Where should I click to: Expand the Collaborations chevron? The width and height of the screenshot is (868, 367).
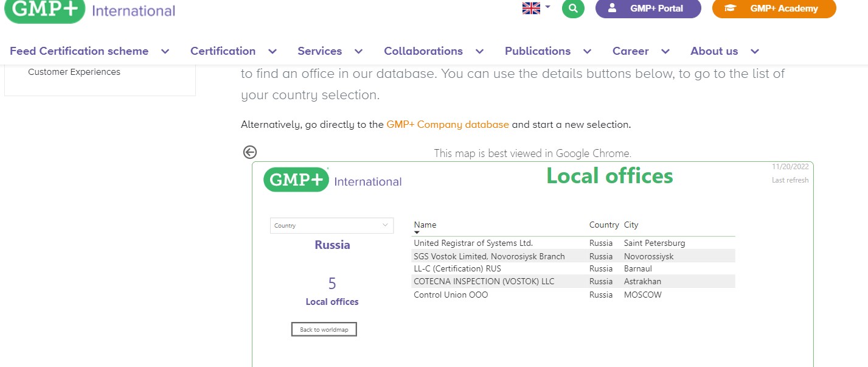[x=480, y=52]
